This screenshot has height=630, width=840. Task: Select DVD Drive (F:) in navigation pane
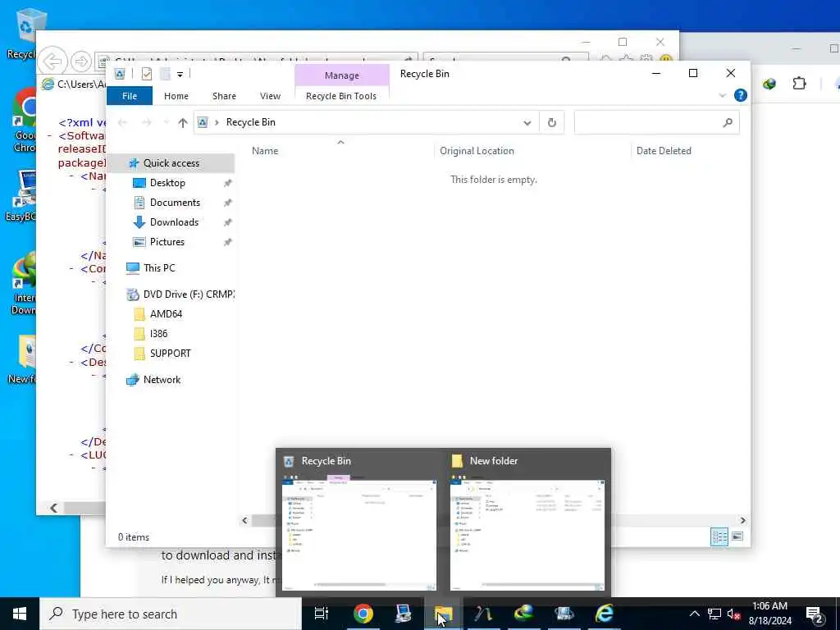[189, 294]
